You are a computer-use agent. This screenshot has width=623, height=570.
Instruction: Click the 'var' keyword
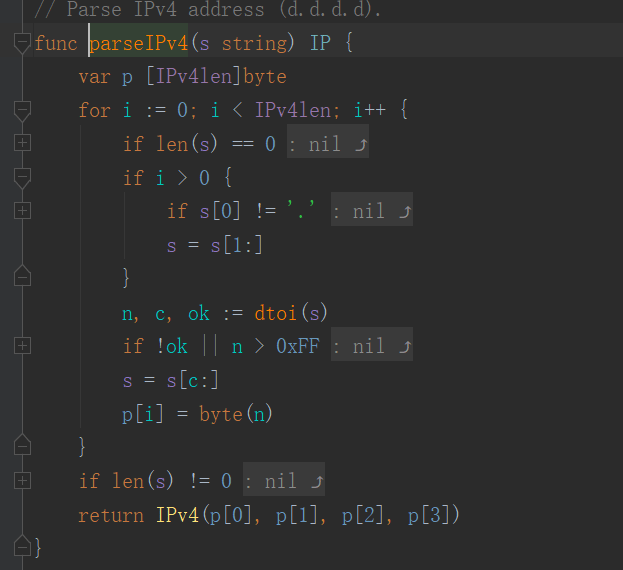point(94,77)
